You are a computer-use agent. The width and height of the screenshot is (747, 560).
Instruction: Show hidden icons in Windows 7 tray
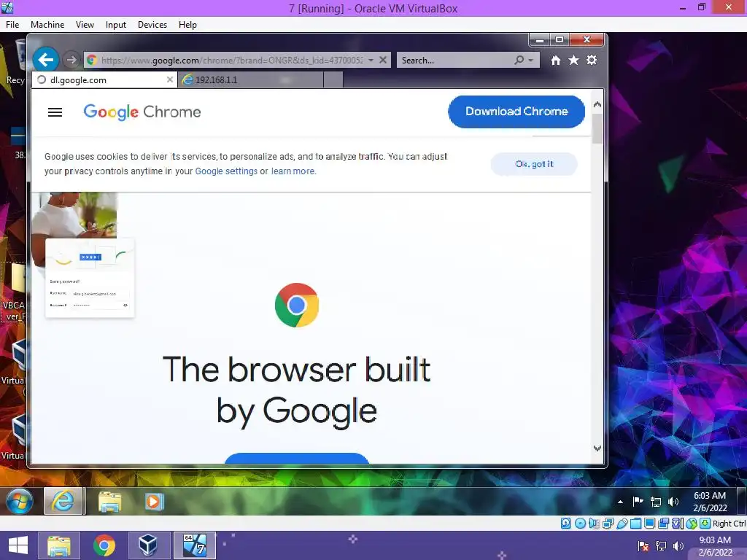(620, 502)
